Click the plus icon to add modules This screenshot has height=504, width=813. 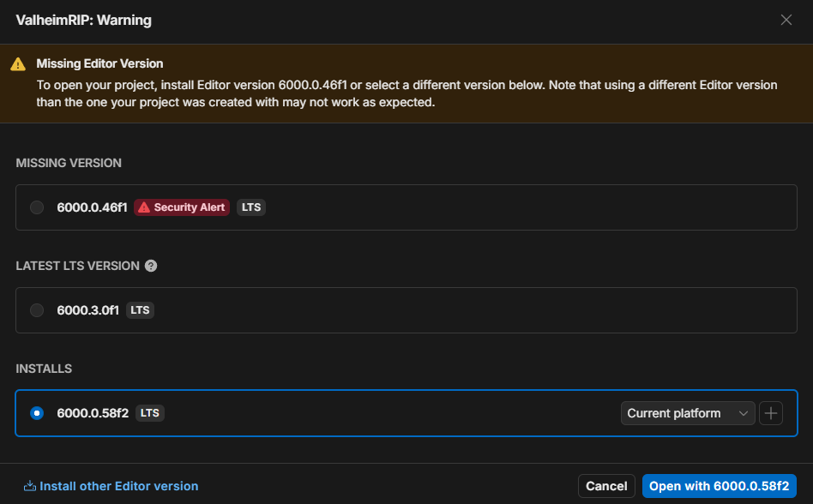771,412
